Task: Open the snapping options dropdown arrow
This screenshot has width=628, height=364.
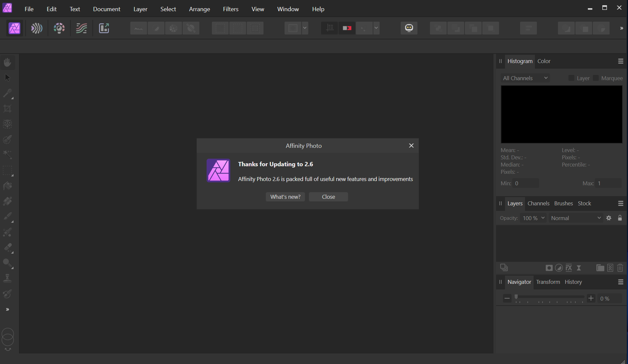Action: pos(376,28)
